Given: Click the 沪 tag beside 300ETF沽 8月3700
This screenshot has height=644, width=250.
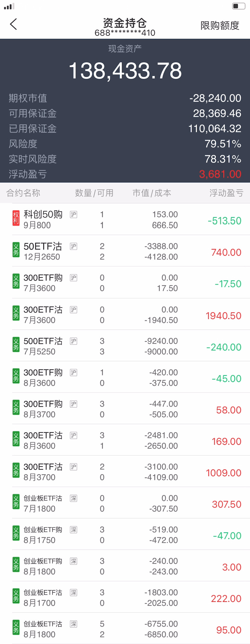Looking at the screenshot, I should [x=73, y=467].
